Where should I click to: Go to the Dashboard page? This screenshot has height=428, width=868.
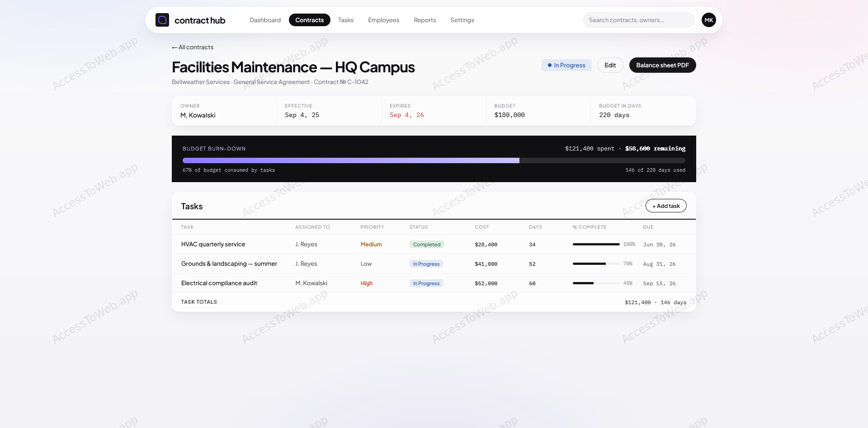[x=265, y=20]
